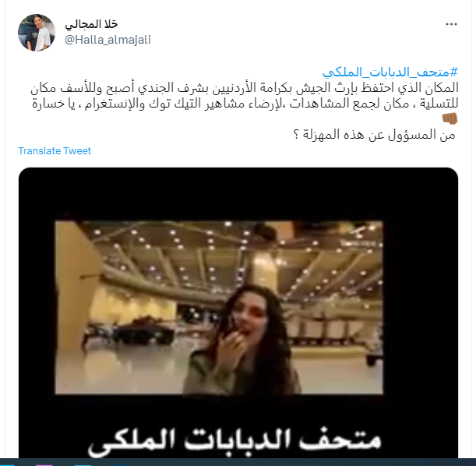
Task: Play the embedded tweet video
Action: [238, 312]
